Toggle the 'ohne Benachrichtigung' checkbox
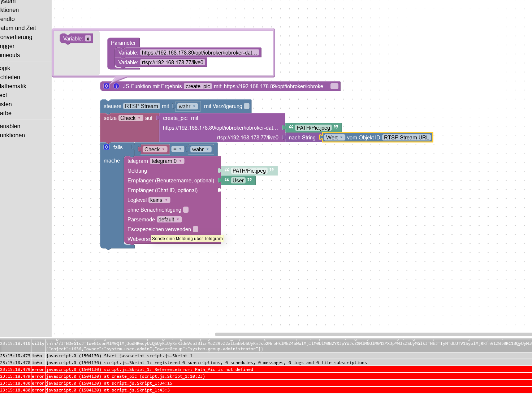The width and height of the screenshot is (532, 394). [x=186, y=210]
